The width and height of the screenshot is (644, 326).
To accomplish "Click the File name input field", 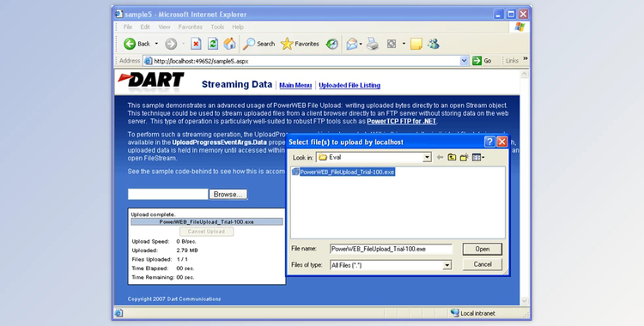I will click(391, 249).
